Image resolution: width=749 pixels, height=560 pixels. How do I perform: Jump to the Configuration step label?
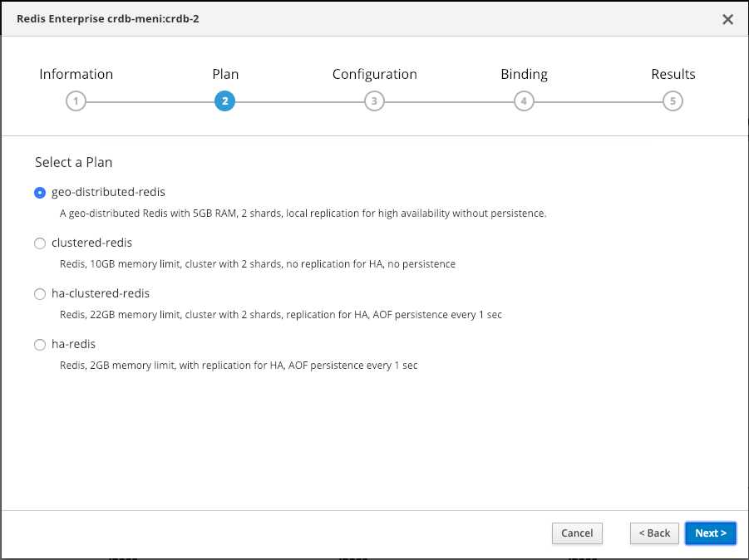pos(374,75)
